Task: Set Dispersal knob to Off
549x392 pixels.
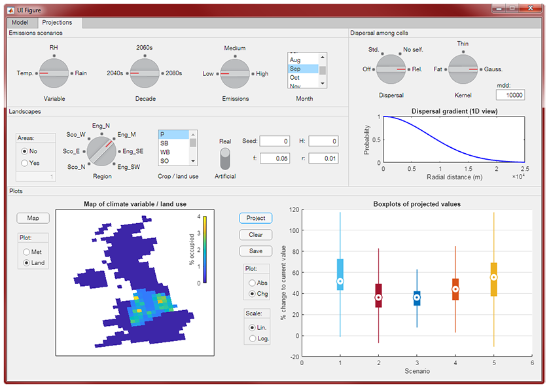Action: click(366, 69)
